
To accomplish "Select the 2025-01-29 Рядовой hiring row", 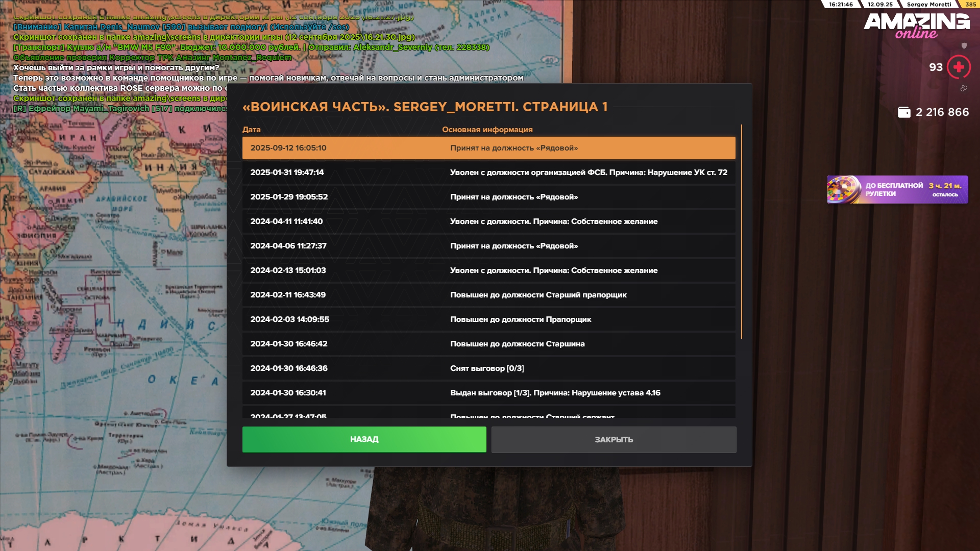I will (x=488, y=197).
